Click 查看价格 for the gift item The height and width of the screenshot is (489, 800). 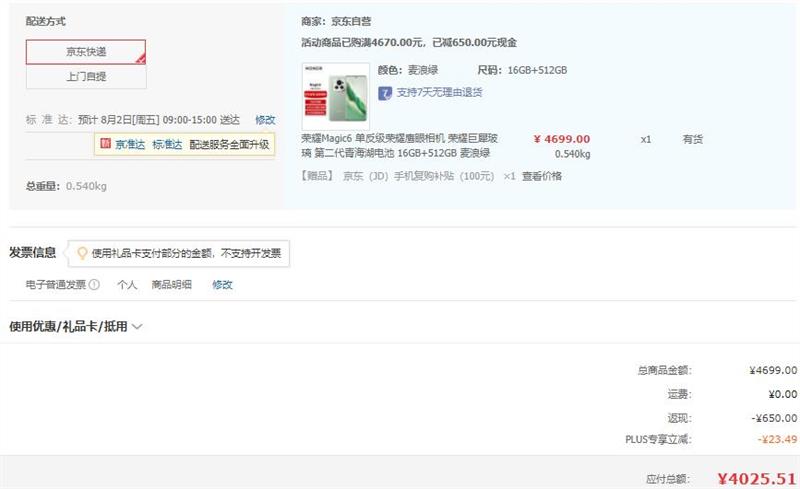point(542,176)
